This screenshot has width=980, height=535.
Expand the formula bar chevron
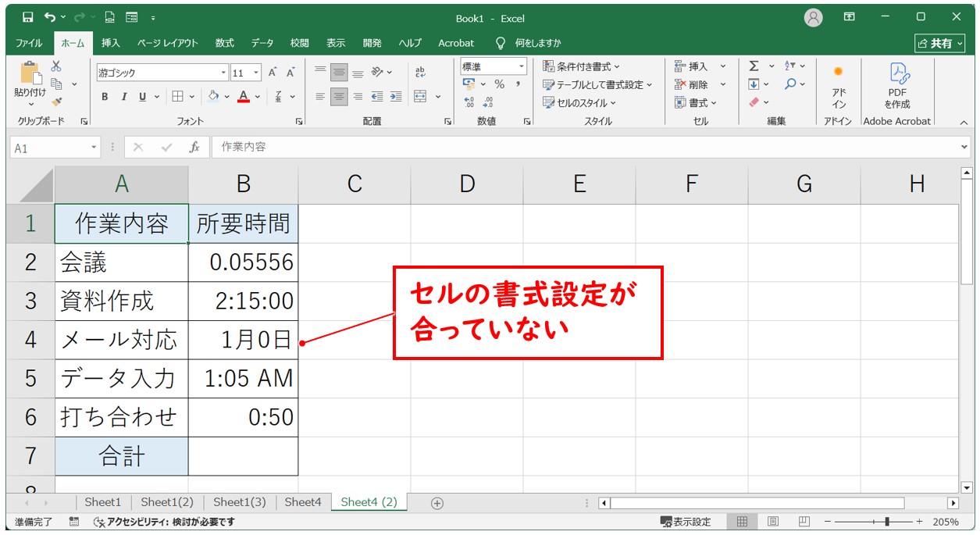(964, 147)
